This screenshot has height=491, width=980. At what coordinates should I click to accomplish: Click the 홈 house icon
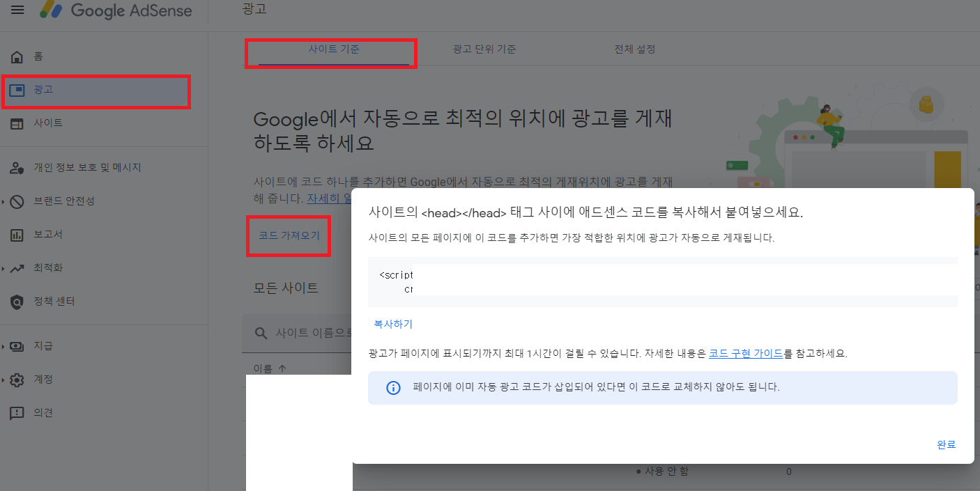point(17,56)
